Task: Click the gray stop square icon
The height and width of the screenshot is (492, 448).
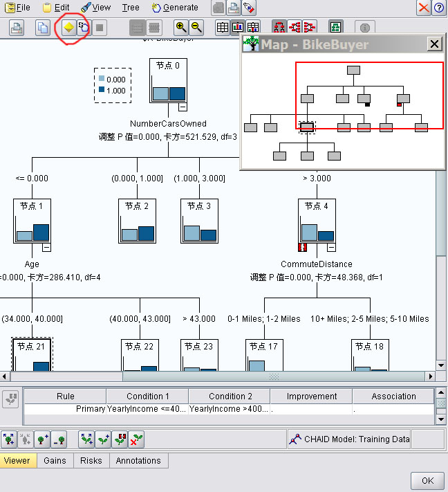Action: click(x=100, y=28)
